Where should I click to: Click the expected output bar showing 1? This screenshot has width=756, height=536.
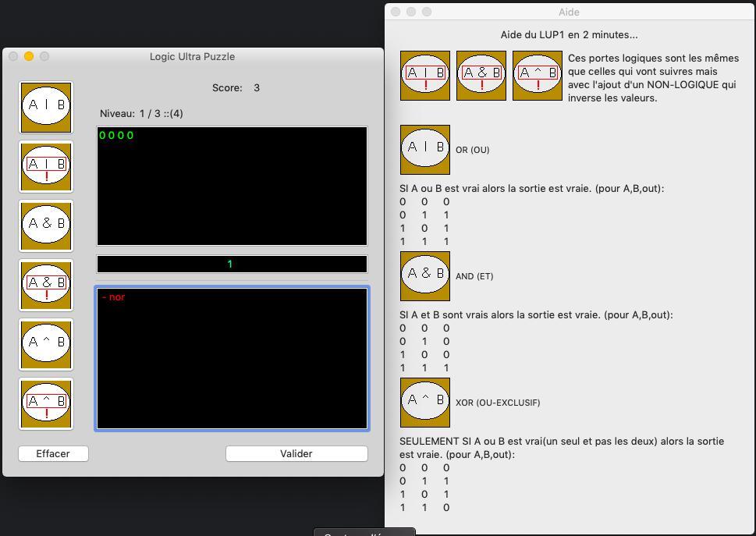[232, 264]
